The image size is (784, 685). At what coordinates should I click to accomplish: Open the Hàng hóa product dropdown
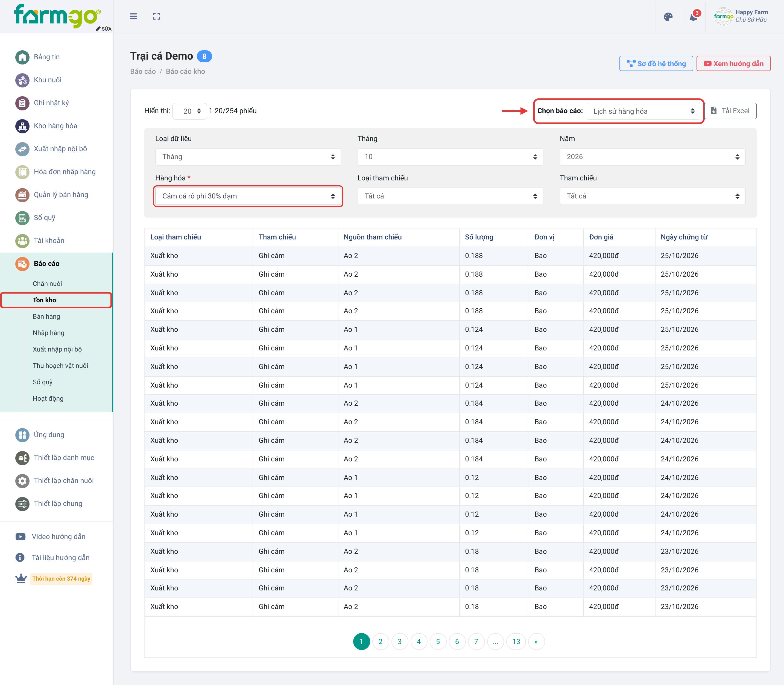tap(248, 196)
